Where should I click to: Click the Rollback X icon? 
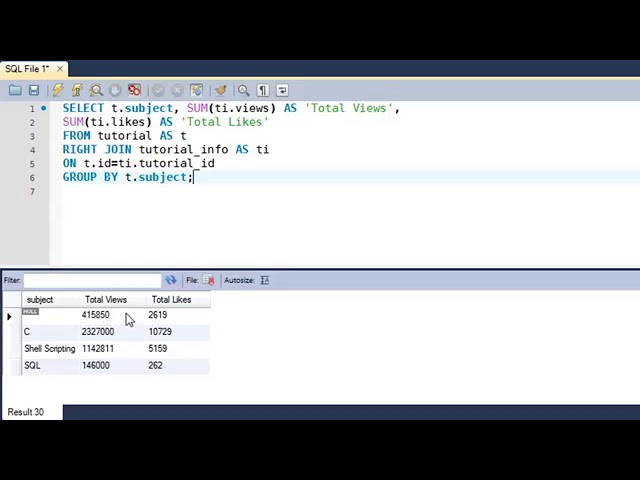pos(177,90)
